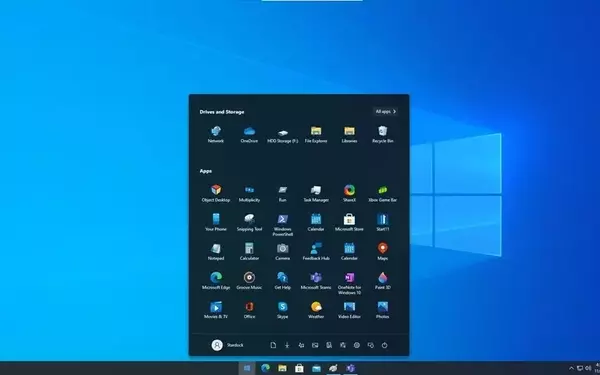
Task: Open the Photos app
Action: click(x=383, y=310)
